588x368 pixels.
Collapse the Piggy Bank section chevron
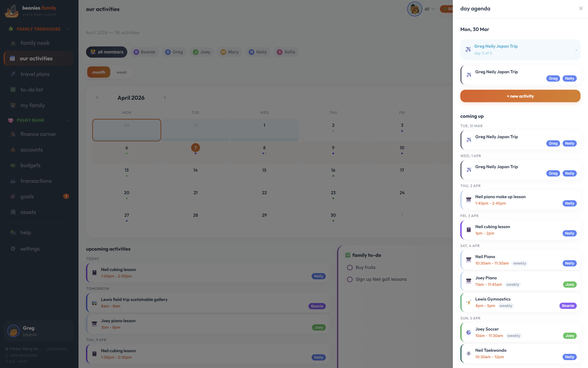point(67,120)
